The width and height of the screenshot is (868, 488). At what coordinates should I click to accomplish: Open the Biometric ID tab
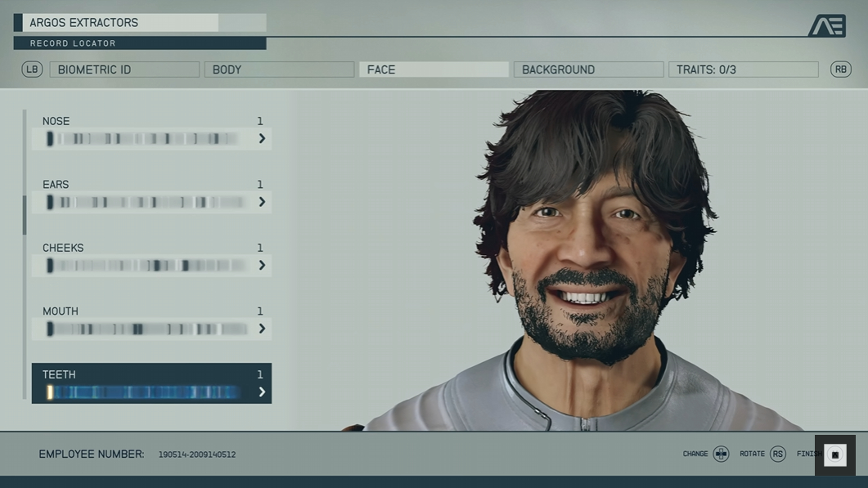(x=124, y=69)
